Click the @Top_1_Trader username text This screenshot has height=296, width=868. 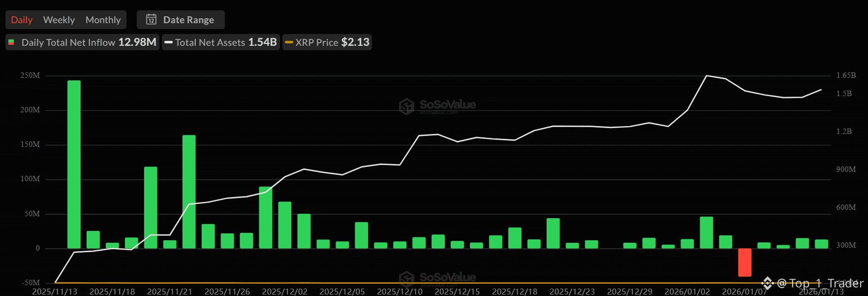[820, 283]
